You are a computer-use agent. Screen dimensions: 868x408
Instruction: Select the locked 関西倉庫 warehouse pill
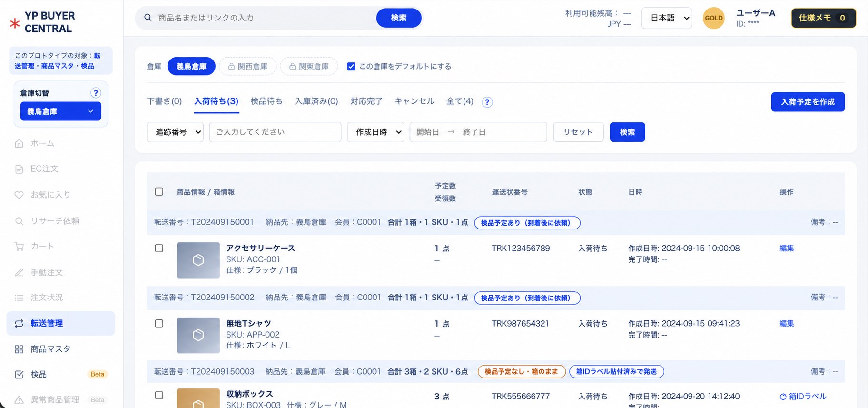click(247, 66)
